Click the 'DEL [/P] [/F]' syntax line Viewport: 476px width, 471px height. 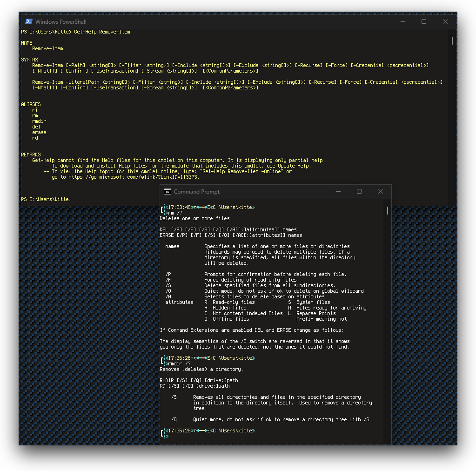(x=228, y=229)
